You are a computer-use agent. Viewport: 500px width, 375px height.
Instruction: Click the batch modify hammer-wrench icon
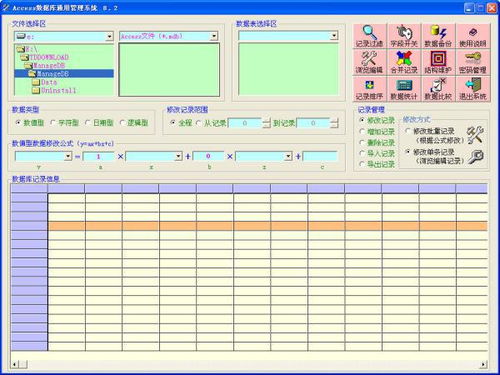pyautogui.click(x=475, y=135)
